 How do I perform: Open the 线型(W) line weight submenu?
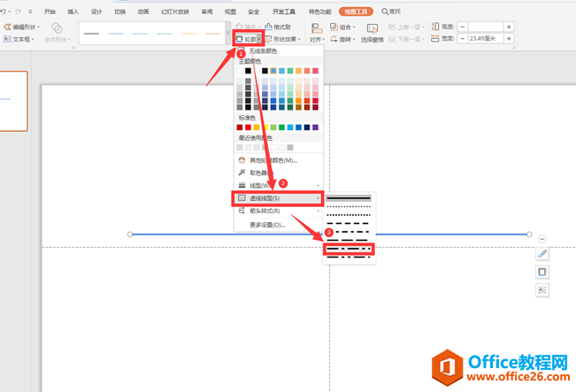coord(279,186)
